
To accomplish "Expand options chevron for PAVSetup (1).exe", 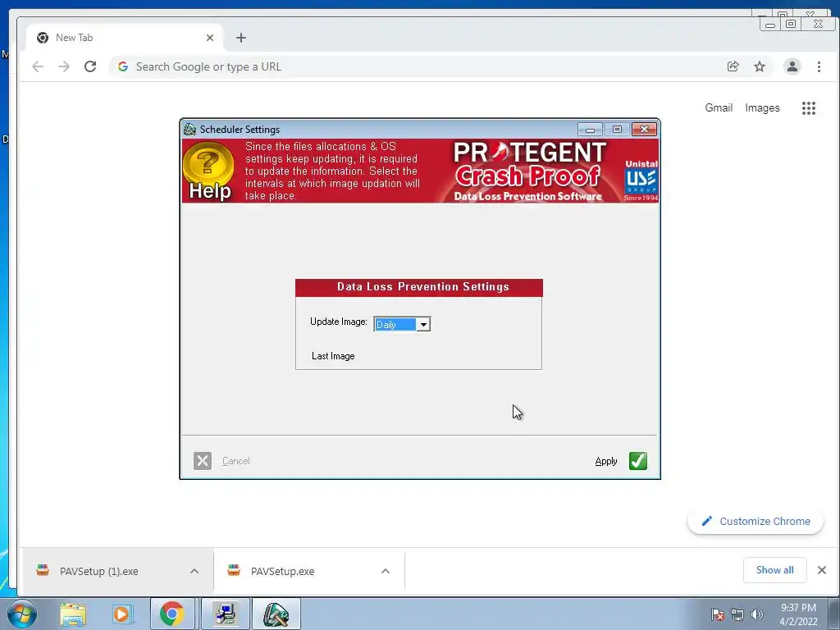I will tap(194, 571).
